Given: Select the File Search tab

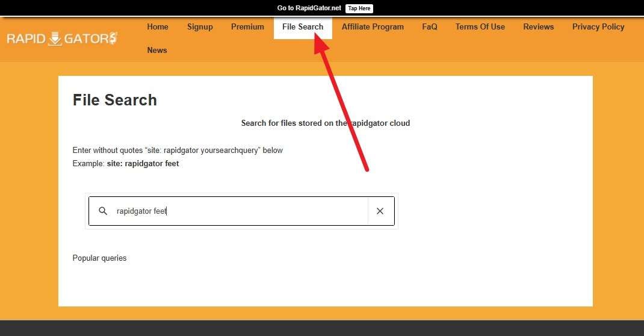Looking at the screenshot, I should tap(303, 27).
